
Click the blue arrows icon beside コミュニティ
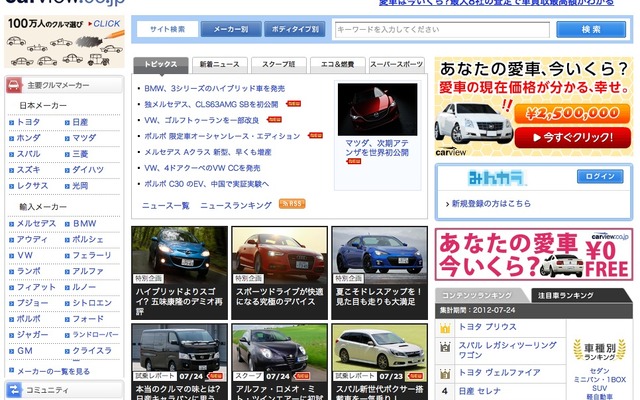point(14,390)
